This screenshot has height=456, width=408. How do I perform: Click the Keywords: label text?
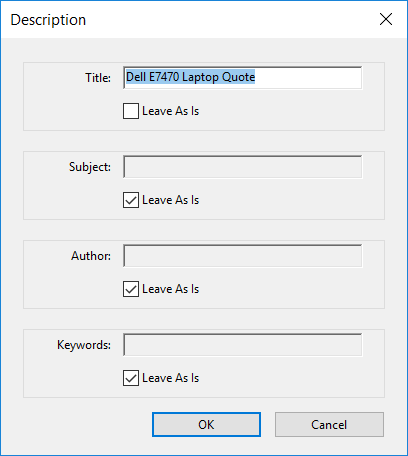[x=84, y=345]
